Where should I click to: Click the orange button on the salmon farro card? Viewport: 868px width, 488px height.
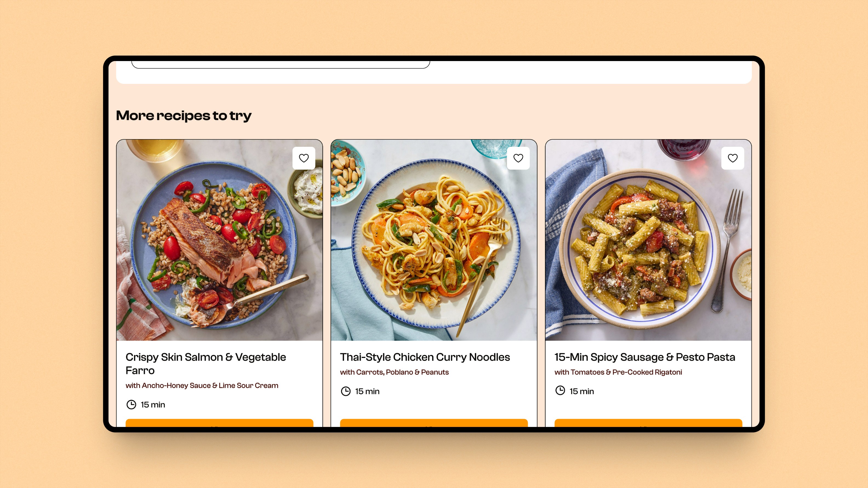point(219,423)
